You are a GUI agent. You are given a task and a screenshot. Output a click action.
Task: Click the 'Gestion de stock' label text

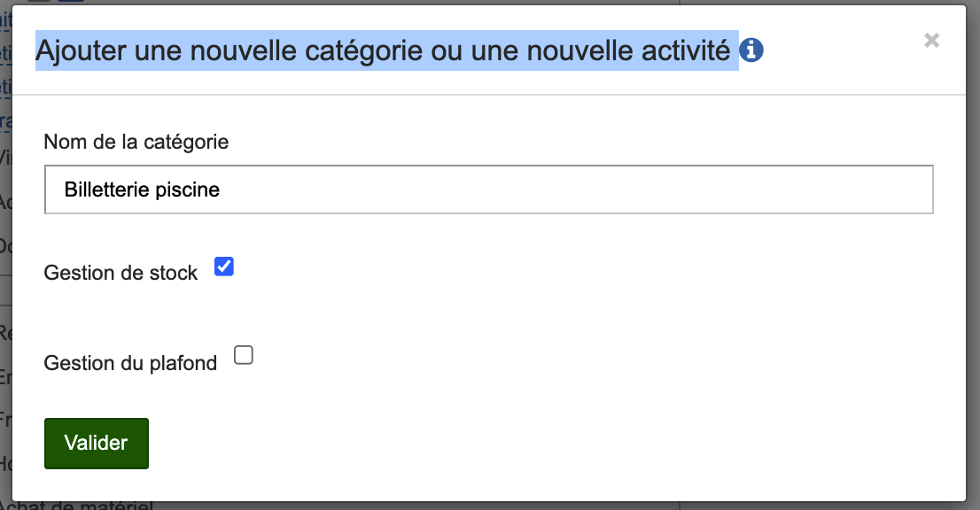pos(121,273)
